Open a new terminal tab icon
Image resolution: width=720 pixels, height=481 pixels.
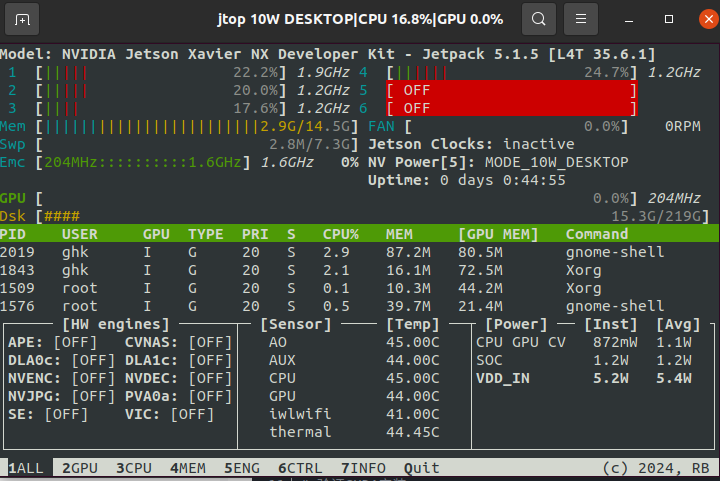(22, 19)
